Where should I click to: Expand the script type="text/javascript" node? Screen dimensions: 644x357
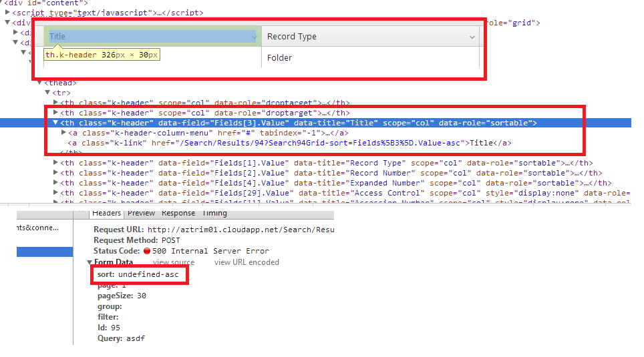coord(7,12)
